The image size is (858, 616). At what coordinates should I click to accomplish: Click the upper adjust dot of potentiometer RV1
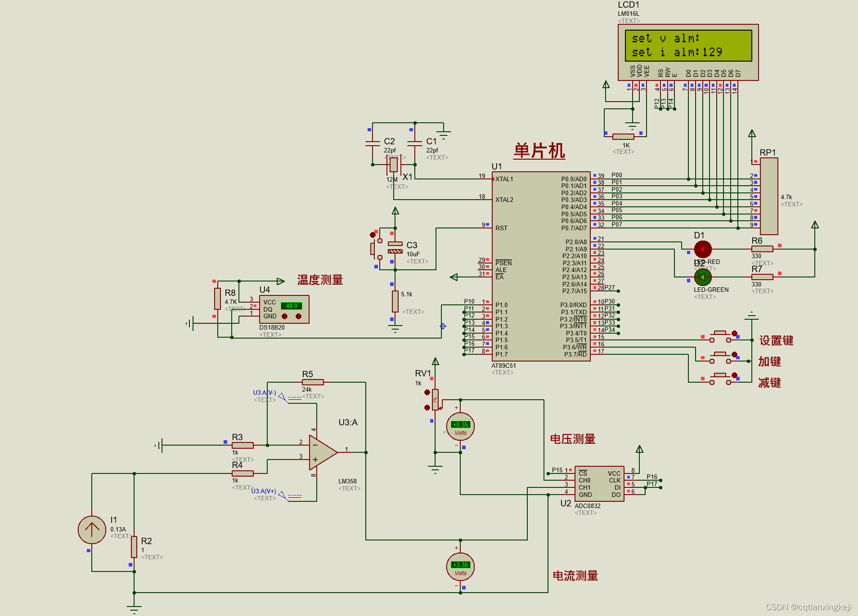tap(427, 393)
